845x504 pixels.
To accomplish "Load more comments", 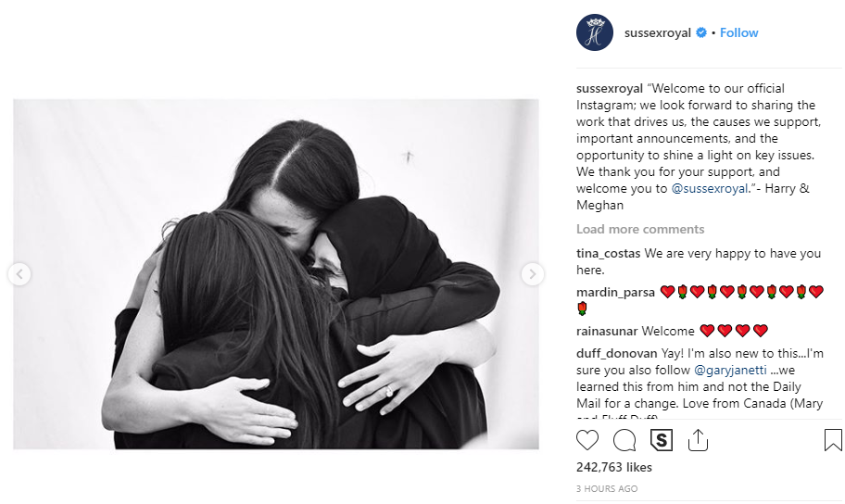I will tap(640, 229).
